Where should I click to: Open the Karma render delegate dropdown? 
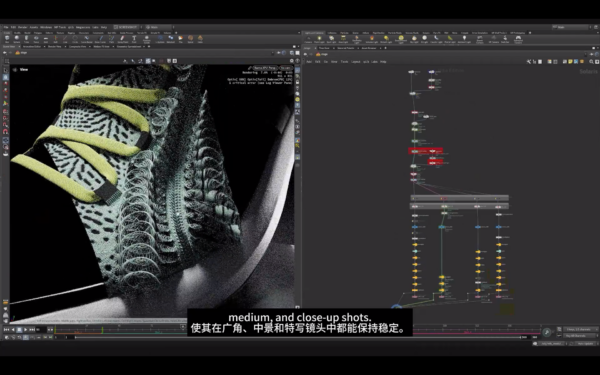click(x=264, y=68)
